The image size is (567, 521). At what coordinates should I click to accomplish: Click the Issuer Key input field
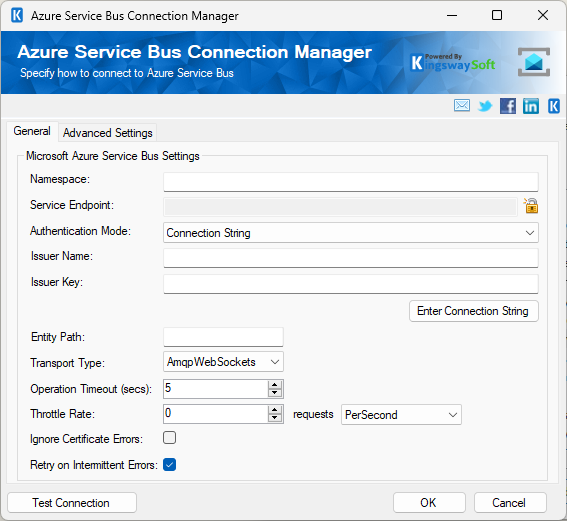click(x=351, y=284)
